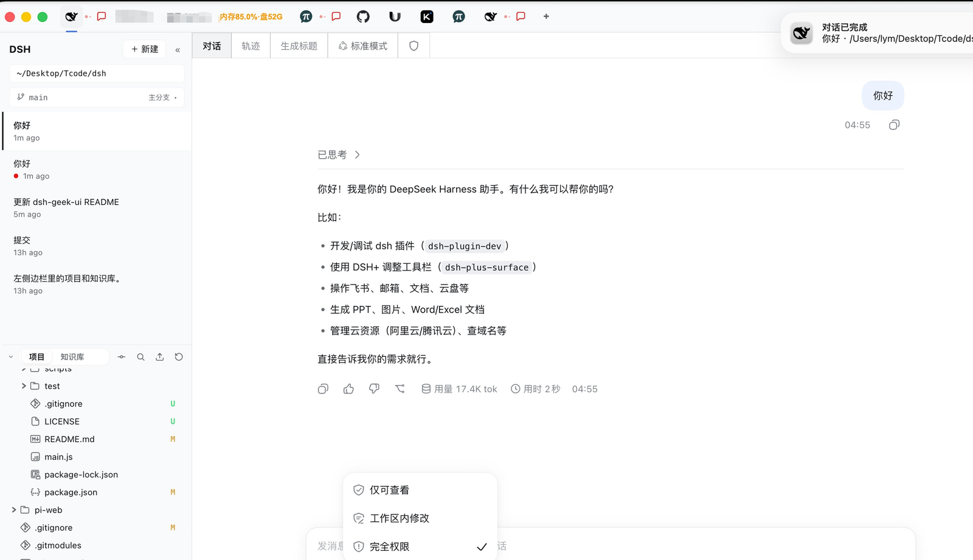Click the thumbs up icon under the reply
The image size is (973, 560).
point(348,389)
